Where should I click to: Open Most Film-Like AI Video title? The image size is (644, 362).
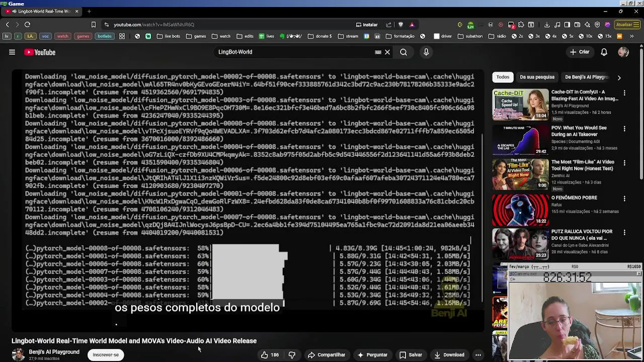tap(583, 165)
